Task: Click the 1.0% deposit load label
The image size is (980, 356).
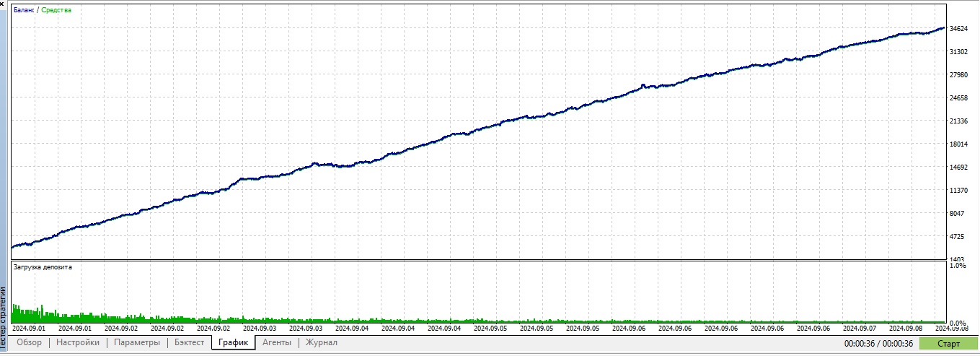Action: click(x=958, y=266)
